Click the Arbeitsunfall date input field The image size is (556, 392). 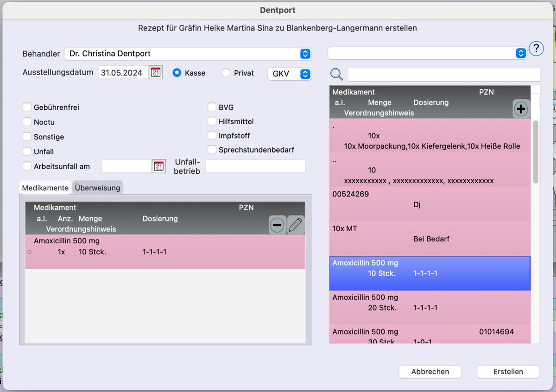pos(126,166)
